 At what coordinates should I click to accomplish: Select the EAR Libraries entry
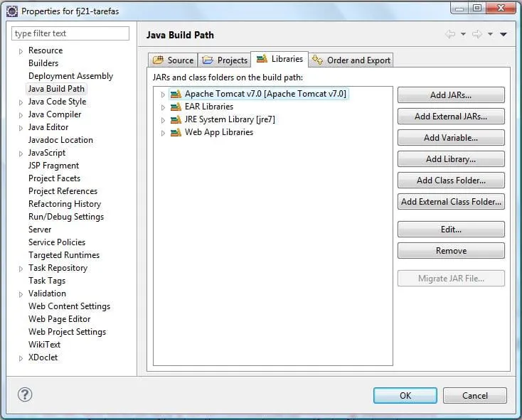[x=209, y=107]
